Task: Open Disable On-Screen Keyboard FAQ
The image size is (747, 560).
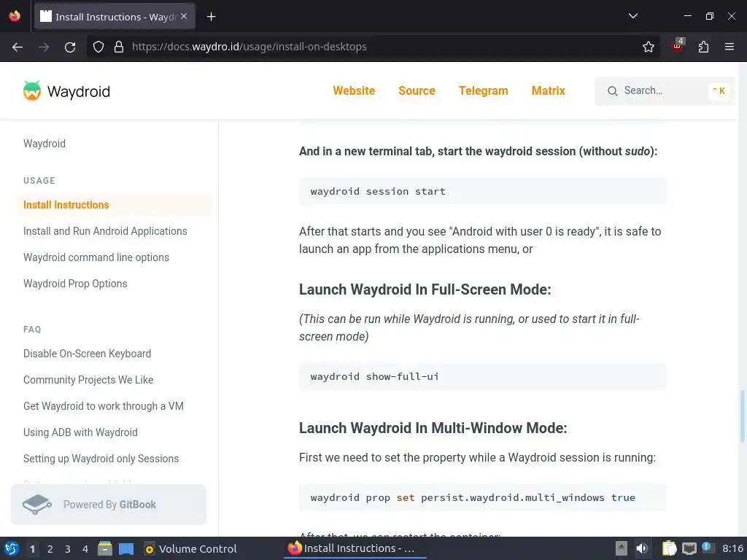Action: point(88,354)
